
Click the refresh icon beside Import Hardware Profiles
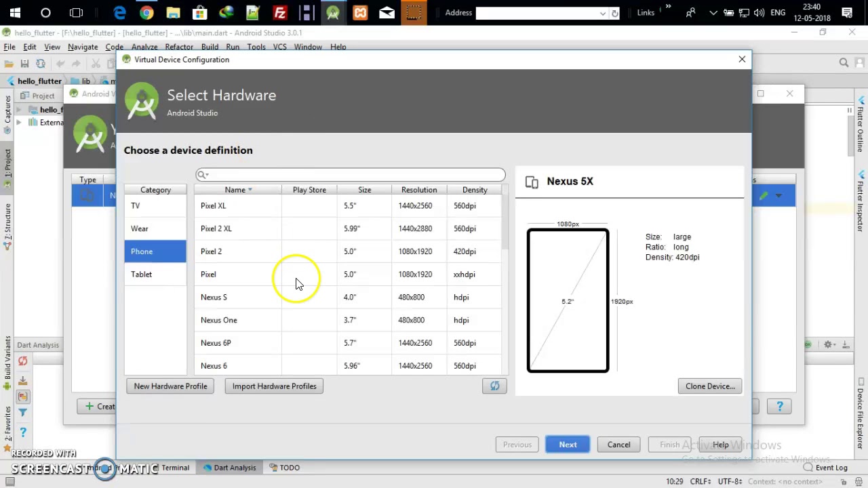494,386
